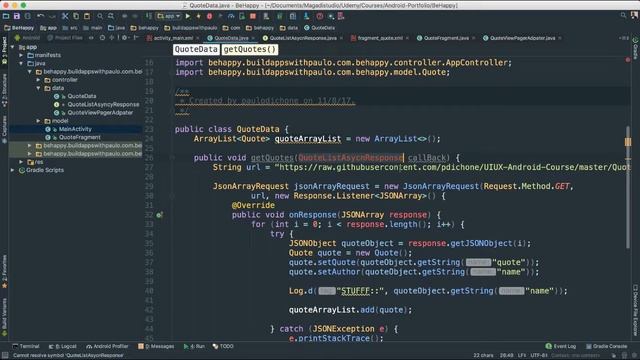640x360 pixels.
Task: Expand the res folder
Action: (x=21, y=162)
